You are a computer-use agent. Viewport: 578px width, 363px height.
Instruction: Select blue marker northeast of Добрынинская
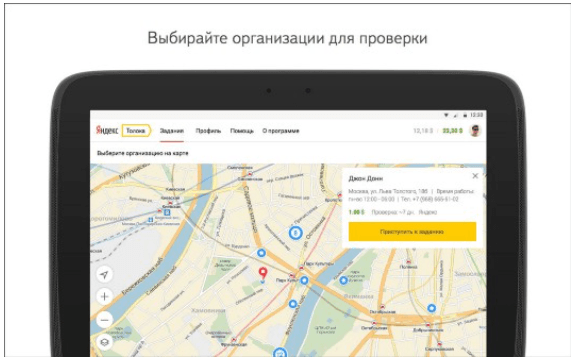click(x=431, y=308)
